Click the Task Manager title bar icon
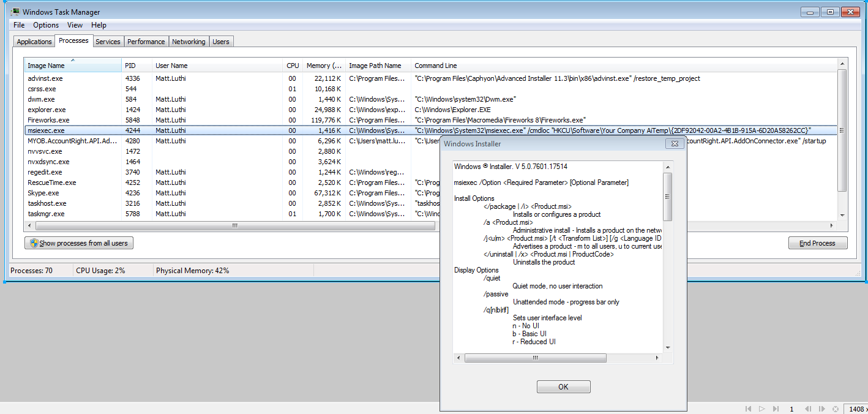Image resolution: width=868 pixels, height=414 pixels. [x=15, y=12]
